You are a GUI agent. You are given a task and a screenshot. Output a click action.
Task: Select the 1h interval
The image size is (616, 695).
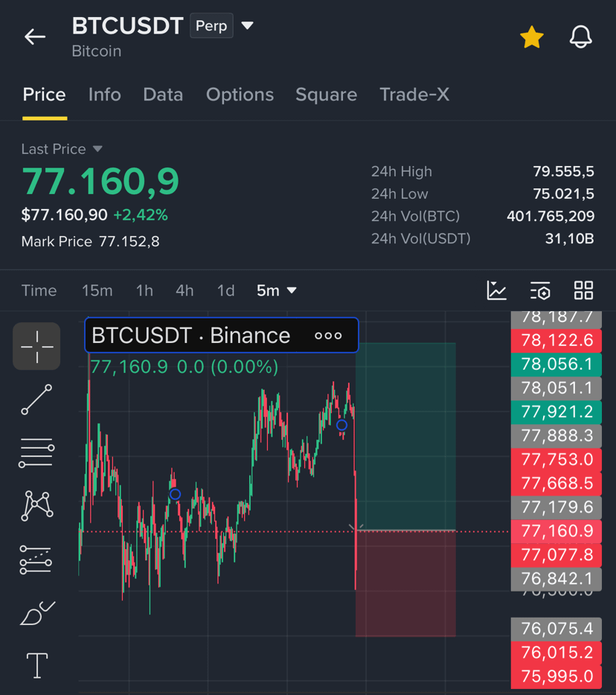point(144,291)
